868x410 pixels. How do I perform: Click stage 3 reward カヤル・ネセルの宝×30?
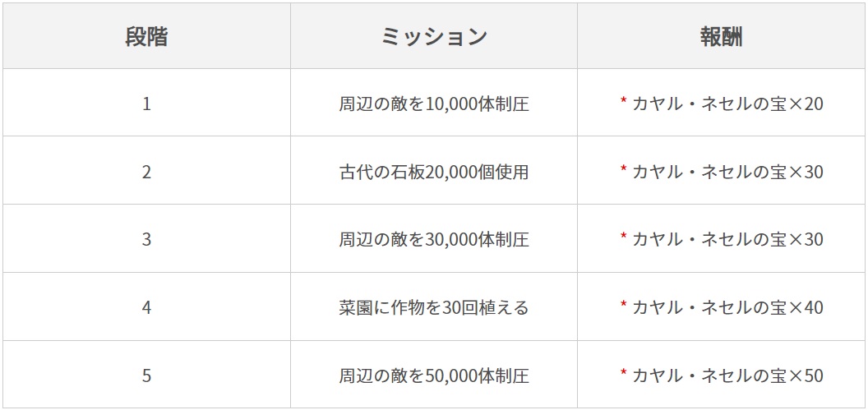pyautogui.click(x=727, y=240)
